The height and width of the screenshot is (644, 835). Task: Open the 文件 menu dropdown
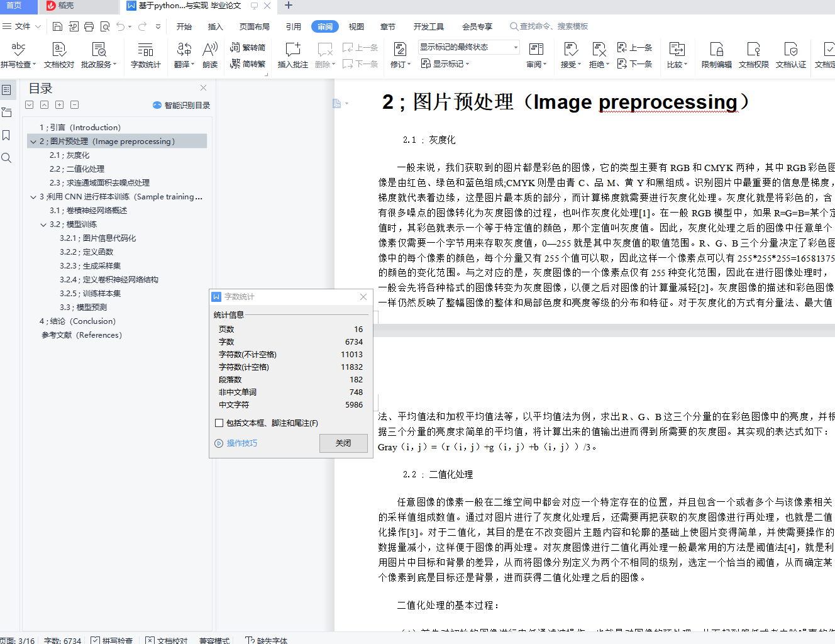[x=22, y=26]
